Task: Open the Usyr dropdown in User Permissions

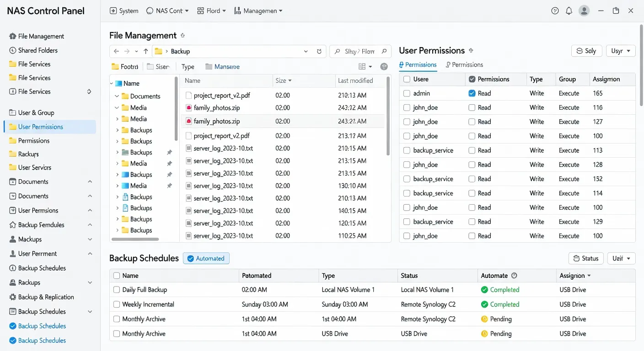Action: point(620,51)
